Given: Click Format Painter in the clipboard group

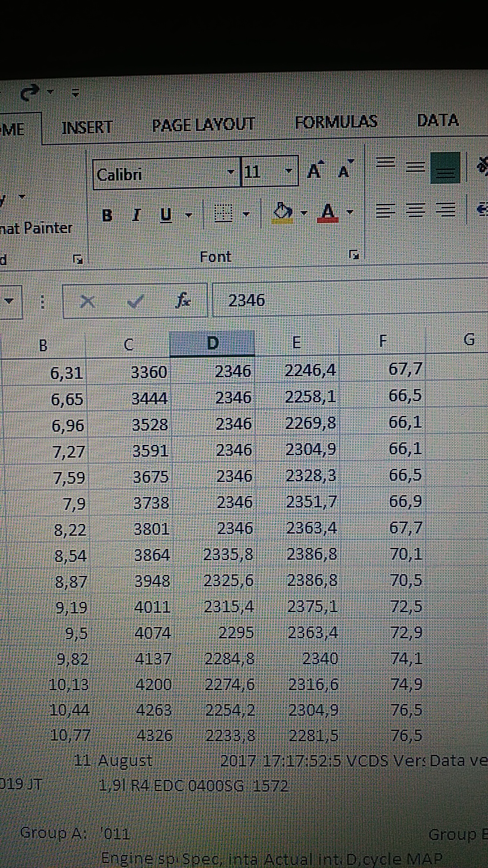Looking at the screenshot, I should [36, 228].
